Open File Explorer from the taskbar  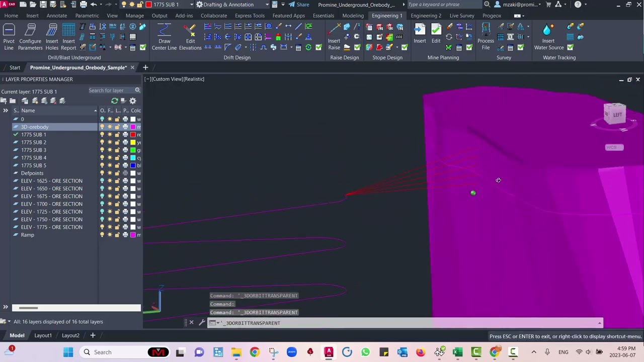point(236,352)
